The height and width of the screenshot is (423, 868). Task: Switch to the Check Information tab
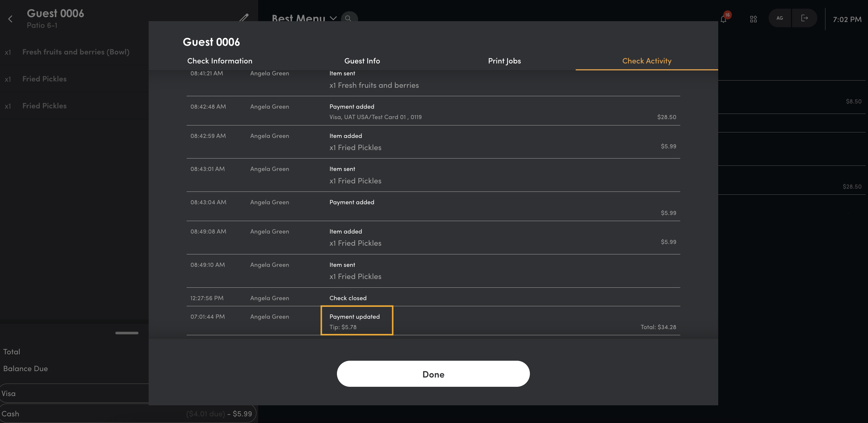220,61
